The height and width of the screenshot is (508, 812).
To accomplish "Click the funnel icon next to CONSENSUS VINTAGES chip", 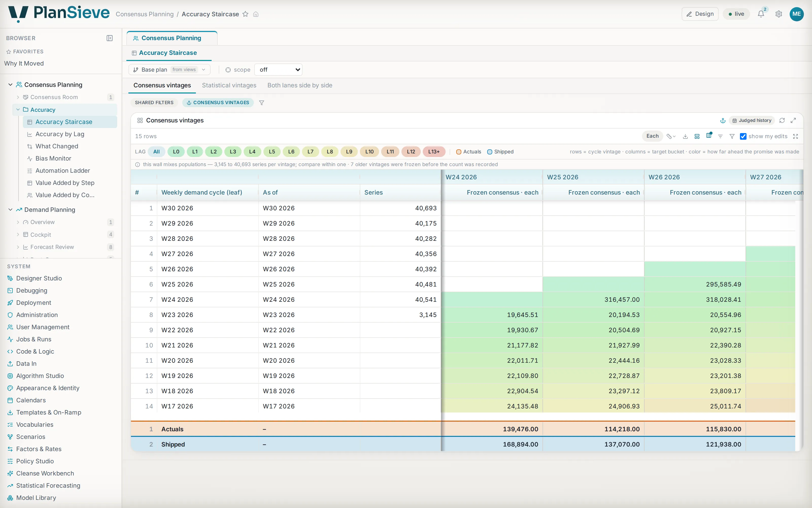I will click(261, 103).
